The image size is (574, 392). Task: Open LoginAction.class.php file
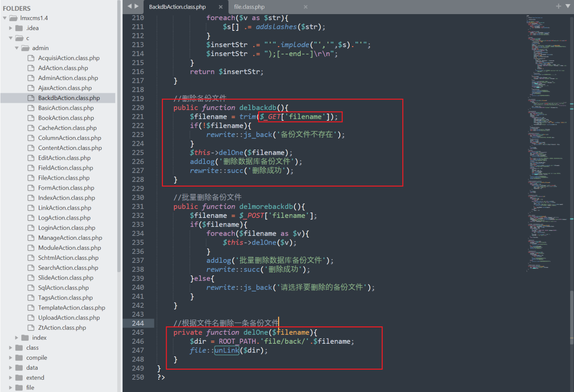(x=66, y=228)
